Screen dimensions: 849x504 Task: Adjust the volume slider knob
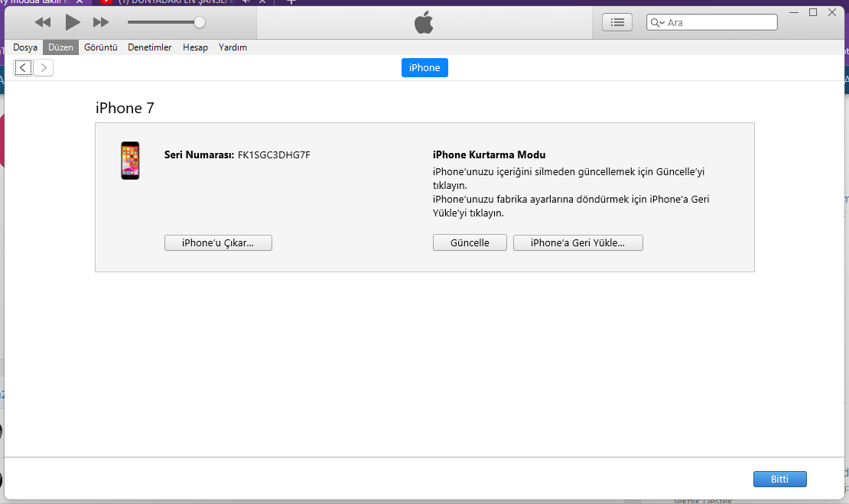coord(200,22)
